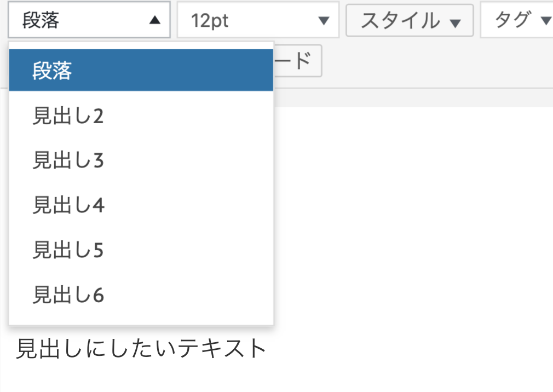Select 見出し6 heading option
The height and width of the screenshot is (392, 553).
141,295
